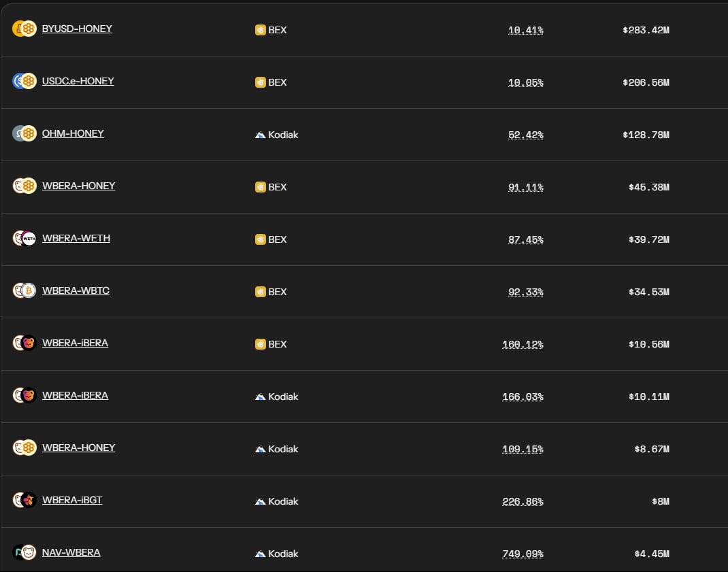The image size is (728, 572).
Task: Click the WBERA-WBTC token pair icon
Action: point(24,290)
